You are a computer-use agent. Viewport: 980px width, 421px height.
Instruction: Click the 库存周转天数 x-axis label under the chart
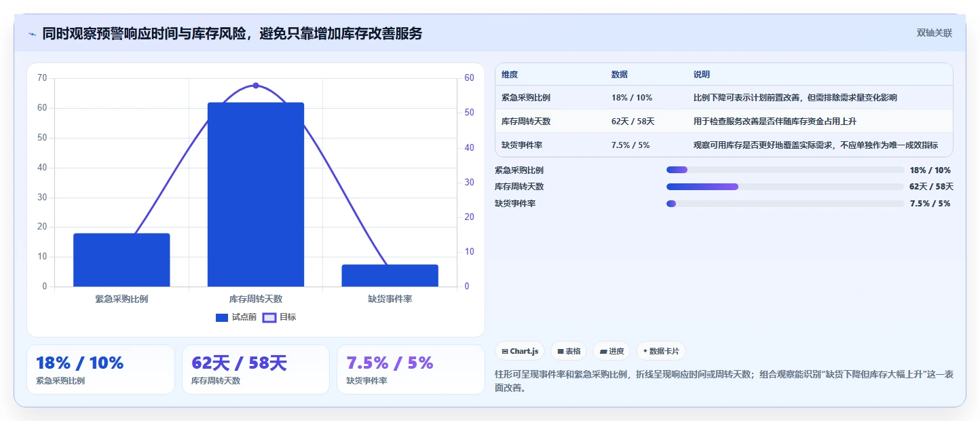click(x=256, y=299)
